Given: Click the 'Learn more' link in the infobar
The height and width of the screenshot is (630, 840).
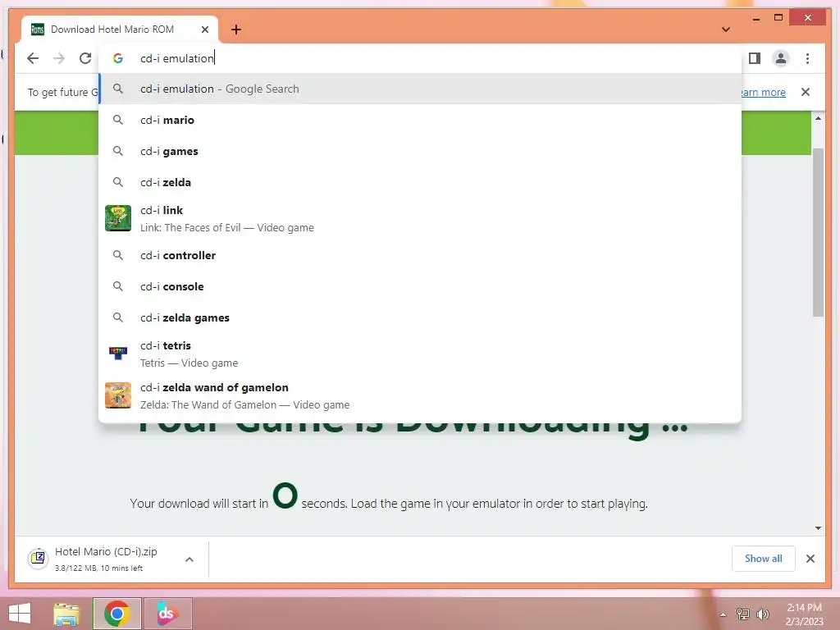Looking at the screenshot, I should coord(764,92).
